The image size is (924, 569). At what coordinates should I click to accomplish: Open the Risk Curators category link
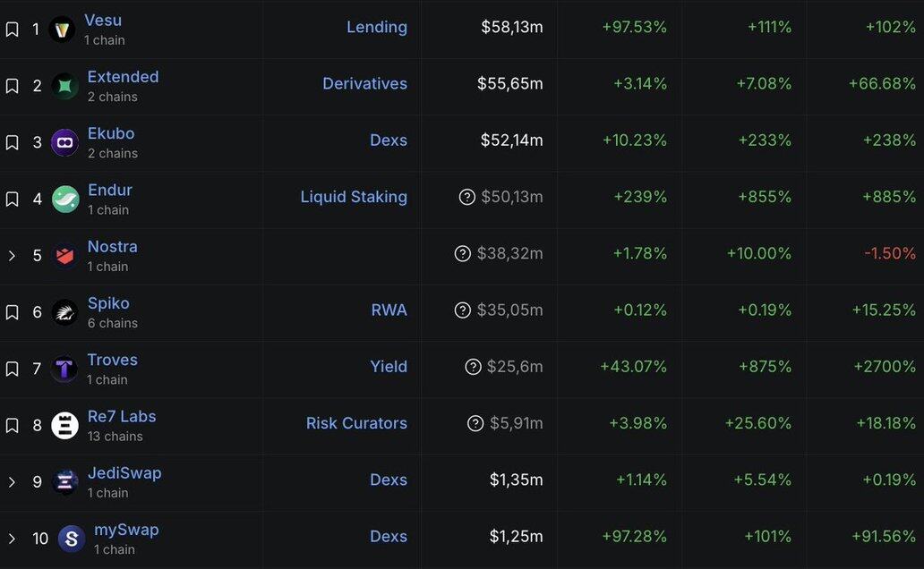click(356, 423)
